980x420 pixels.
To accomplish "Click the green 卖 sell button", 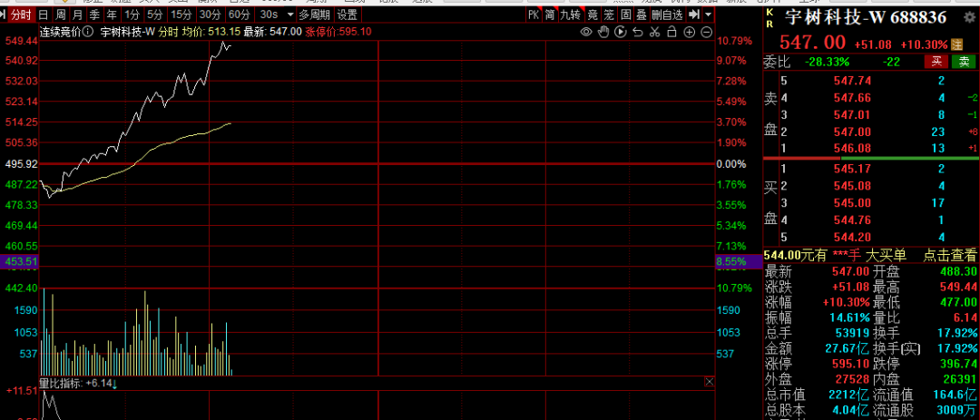I will (x=963, y=62).
